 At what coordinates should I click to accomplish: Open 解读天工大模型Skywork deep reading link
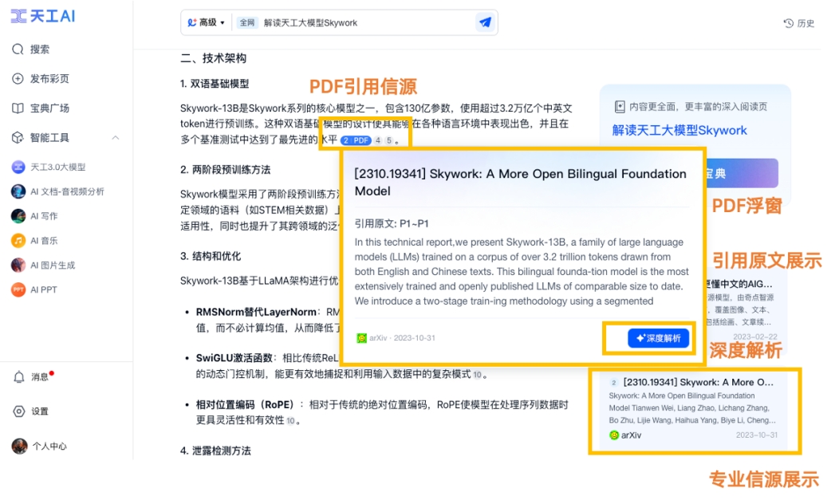coord(679,131)
